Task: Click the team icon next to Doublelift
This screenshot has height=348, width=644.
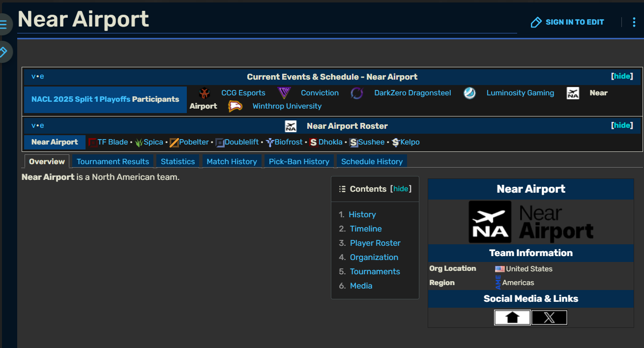Action: pyautogui.click(x=220, y=143)
